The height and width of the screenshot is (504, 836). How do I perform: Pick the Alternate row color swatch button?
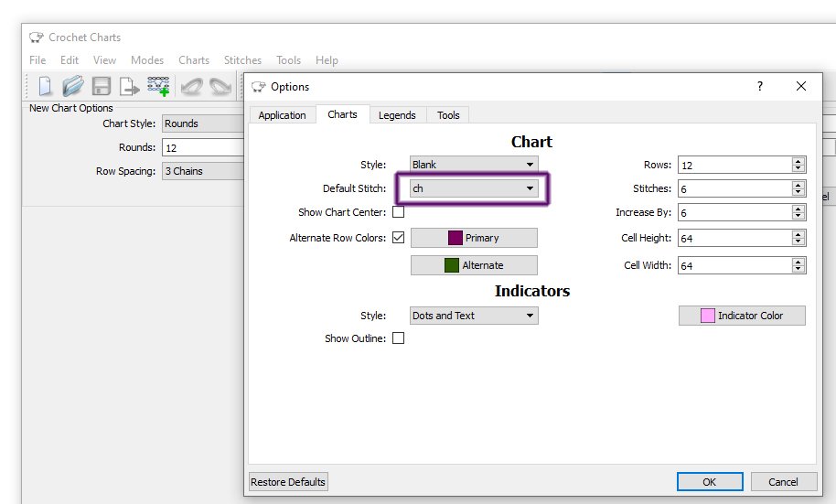pyautogui.click(x=474, y=265)
